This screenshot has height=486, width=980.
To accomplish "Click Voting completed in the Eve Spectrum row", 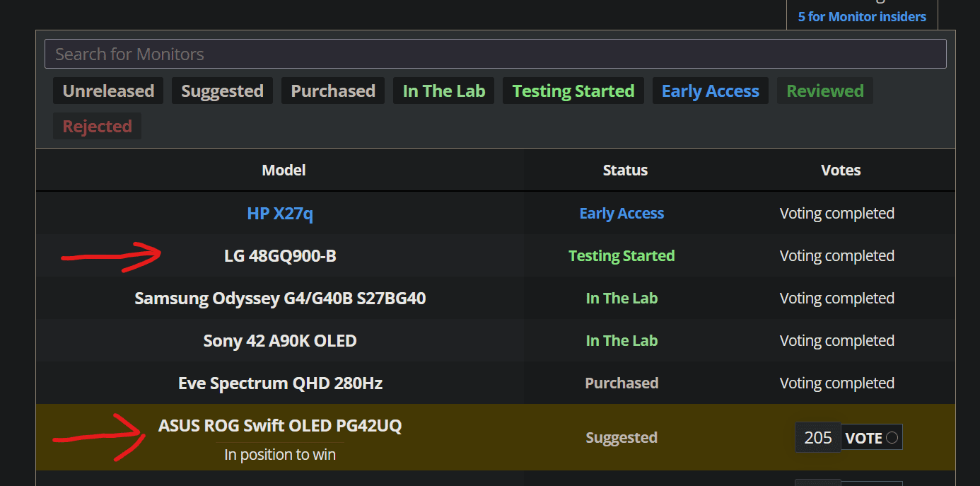I will click(837, 383).
